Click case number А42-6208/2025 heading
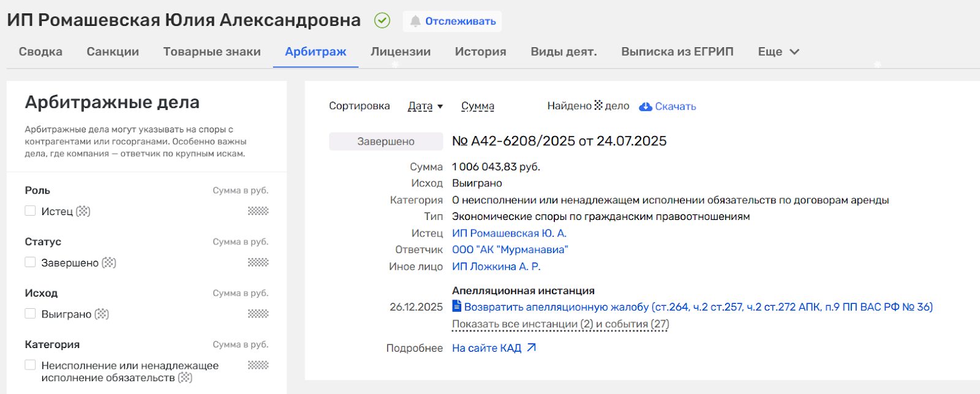The image size is (980, 394). 559,141
